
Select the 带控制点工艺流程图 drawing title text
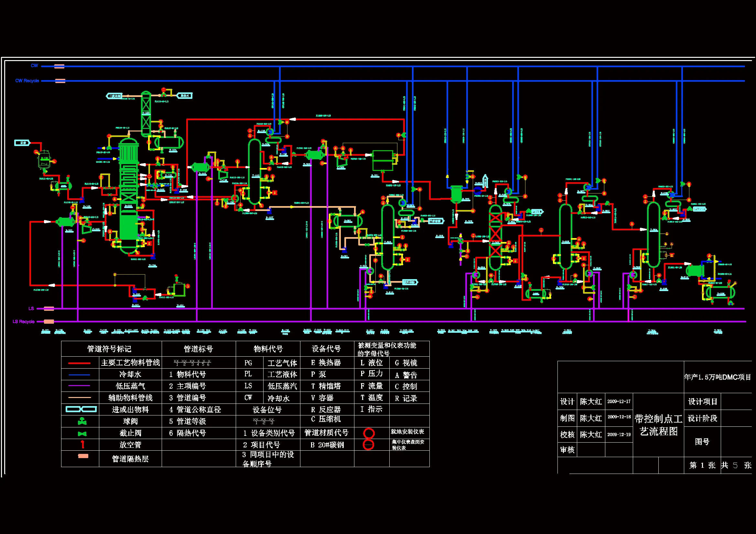coord(658,425)
